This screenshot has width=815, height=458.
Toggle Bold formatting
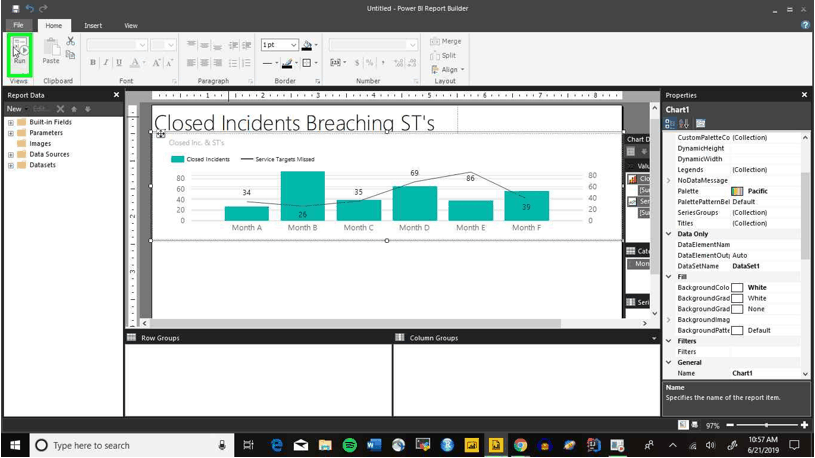(93, 63)
